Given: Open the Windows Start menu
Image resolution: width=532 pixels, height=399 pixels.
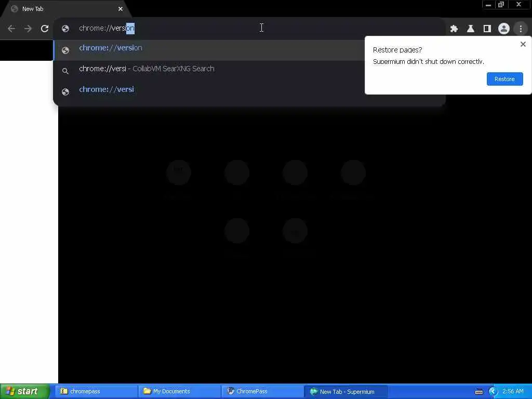Looking at the screenshot, I should 24,391.
